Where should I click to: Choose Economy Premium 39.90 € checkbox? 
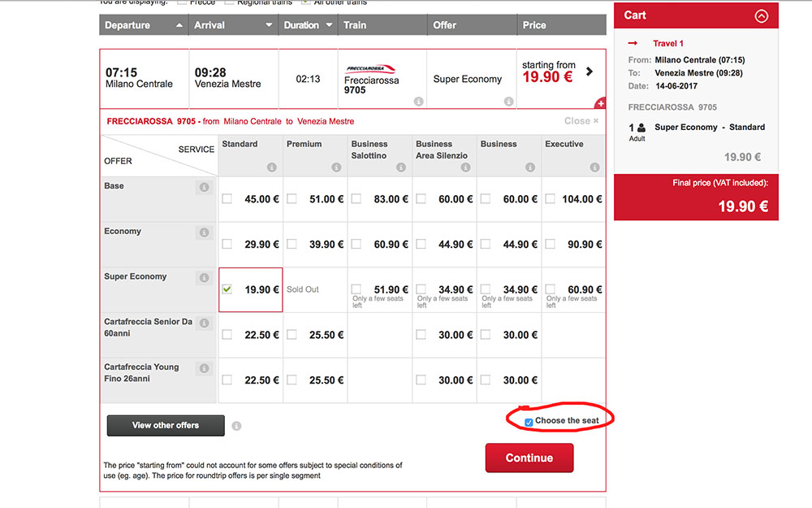point(292,244)
